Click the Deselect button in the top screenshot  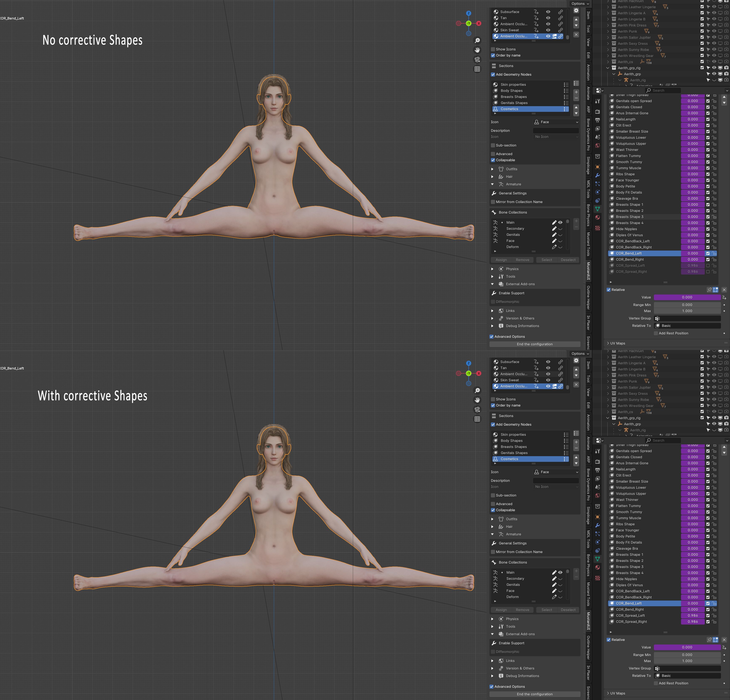(568, 260)
